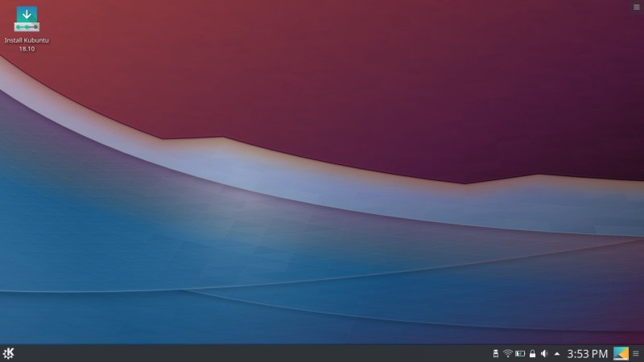
Task: Click the battery status tray icon
Action: point(520,353)
